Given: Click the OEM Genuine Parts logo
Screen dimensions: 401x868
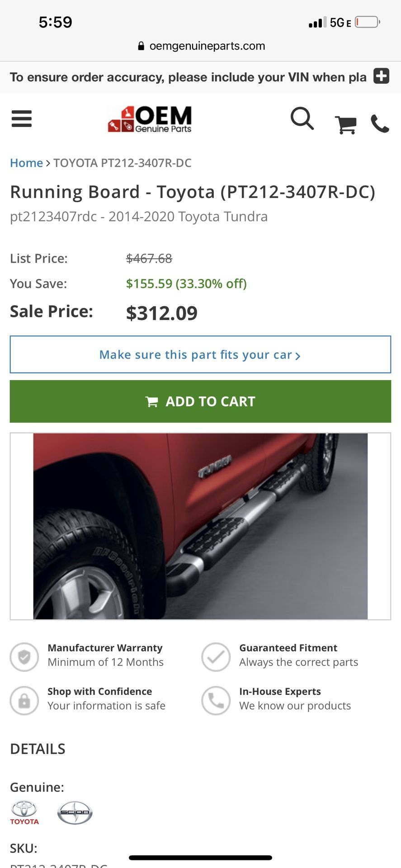Looking at the screenshot, I should point(149,119).
